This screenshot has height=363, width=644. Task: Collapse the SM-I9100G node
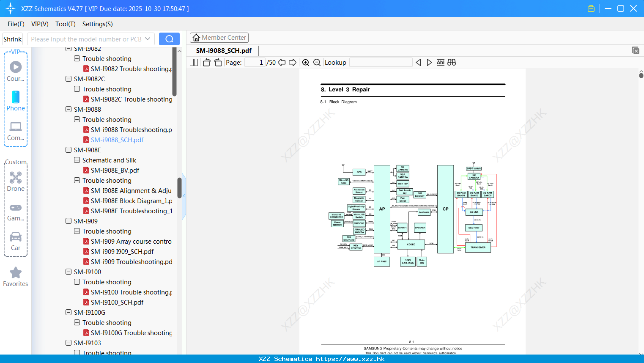click(x=69, y=312)
